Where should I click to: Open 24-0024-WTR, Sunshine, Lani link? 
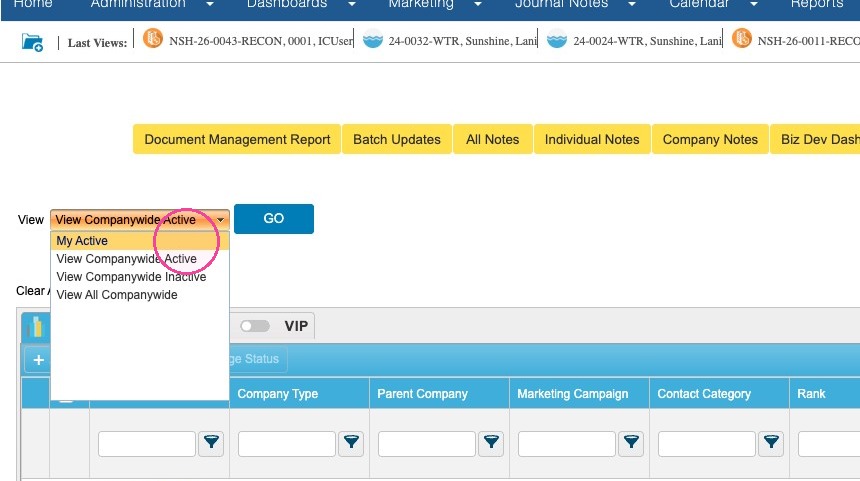(x=647, y=41)
